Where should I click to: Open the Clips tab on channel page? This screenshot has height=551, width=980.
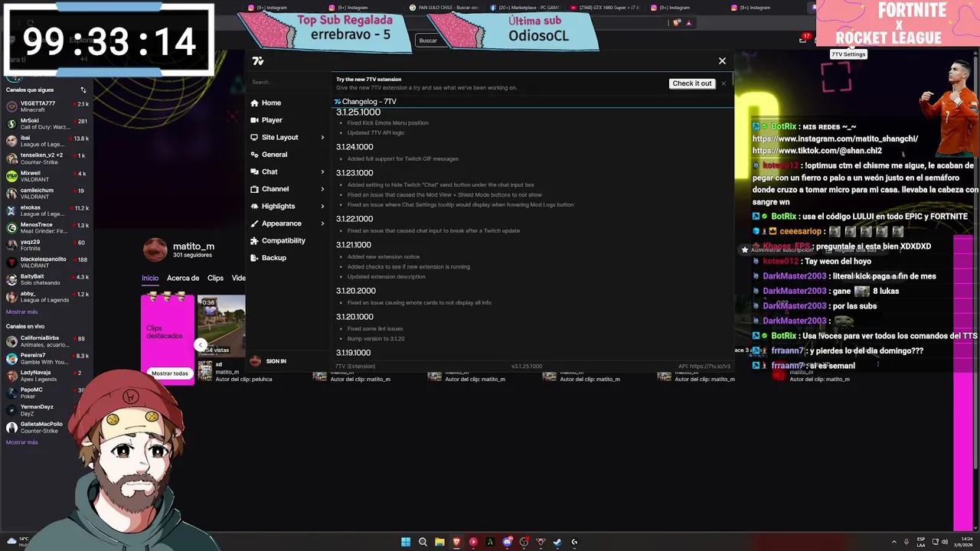(x=215, y=279)
